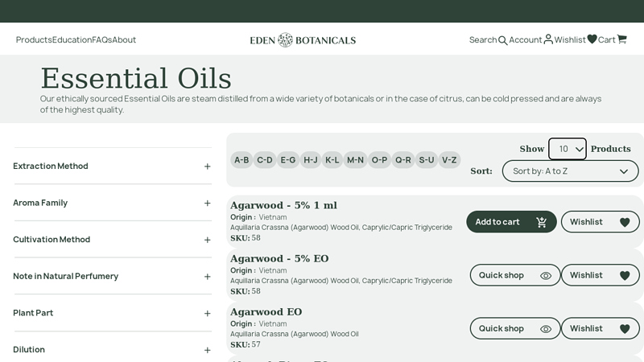Expand the Cultivation Method filter

[113, 240]
